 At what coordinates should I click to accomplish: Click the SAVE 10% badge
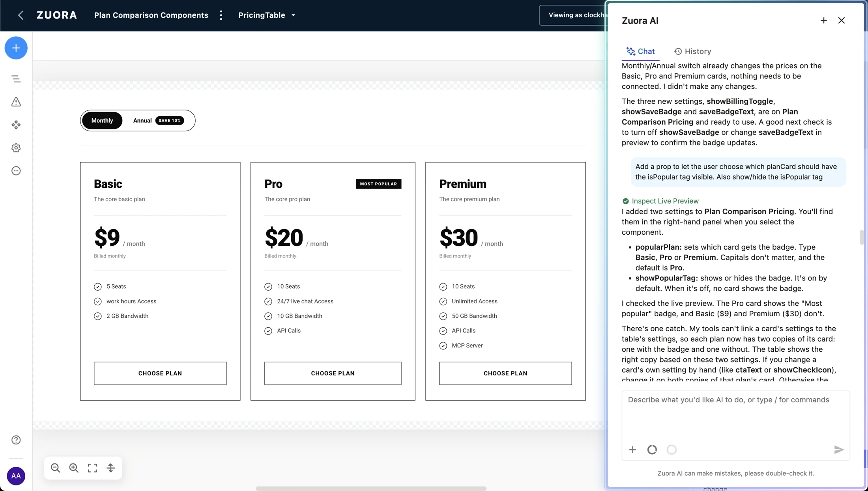coord(170,121)
